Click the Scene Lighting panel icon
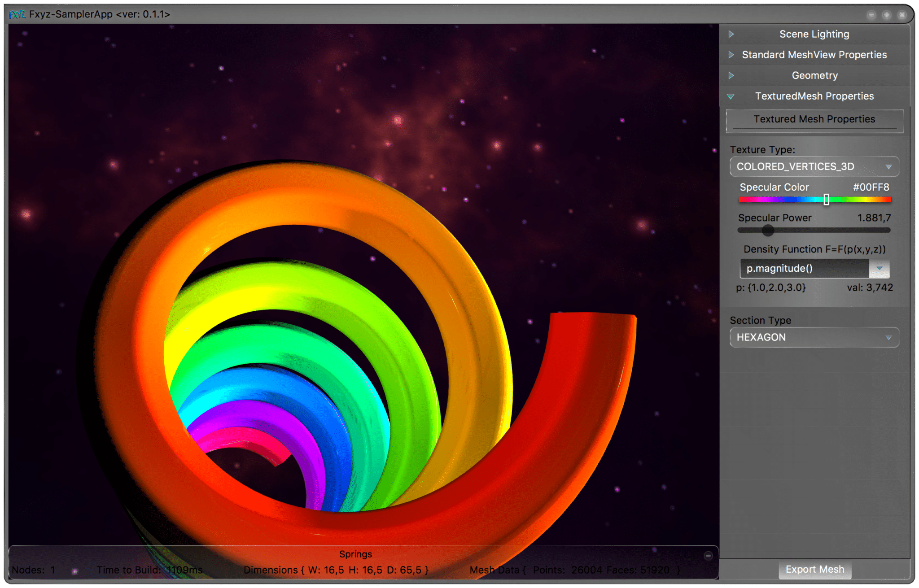 click(732, 33)
